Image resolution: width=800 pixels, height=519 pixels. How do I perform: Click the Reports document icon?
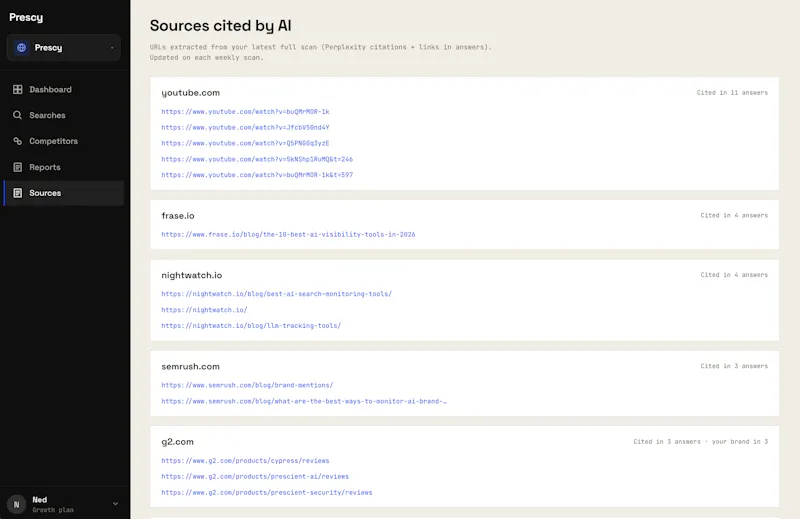click(18, 167)
